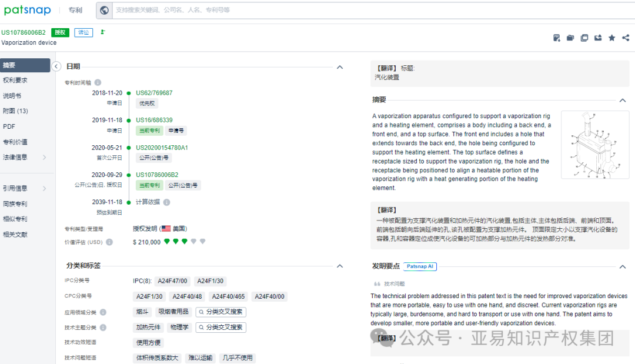Viewport: 635px width, 364px height.
Task: Click the globe icon in the search bar
Action: tap(104, 10)
